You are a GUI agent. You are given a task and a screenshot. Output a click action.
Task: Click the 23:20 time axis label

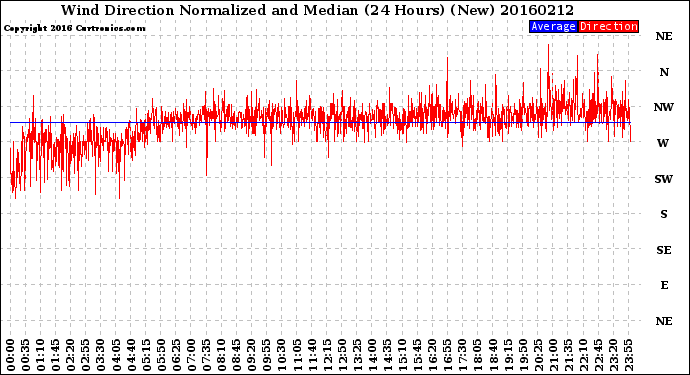[x=613, y=355]
